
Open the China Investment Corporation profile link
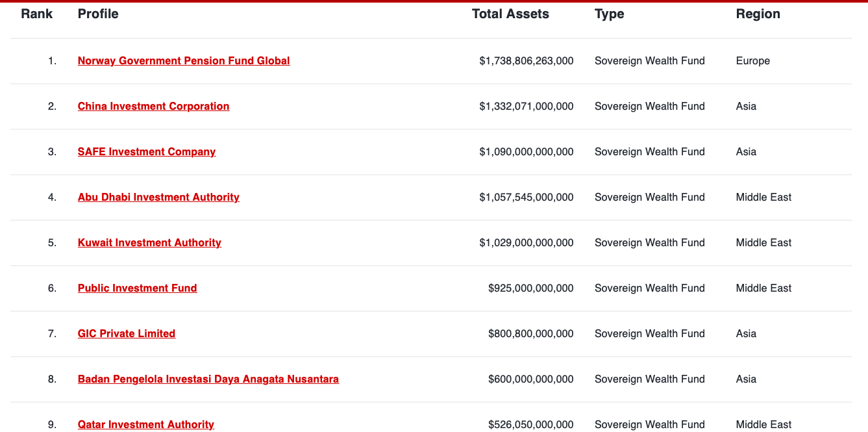(x=153, y=106)
